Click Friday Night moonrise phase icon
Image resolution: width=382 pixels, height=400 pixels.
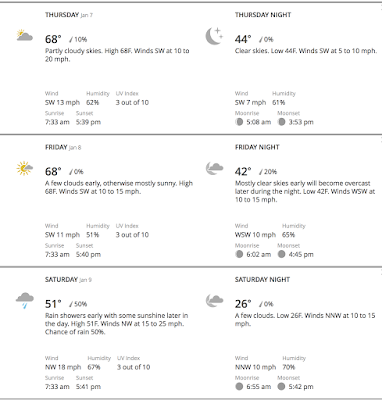(x=239, y=254)
